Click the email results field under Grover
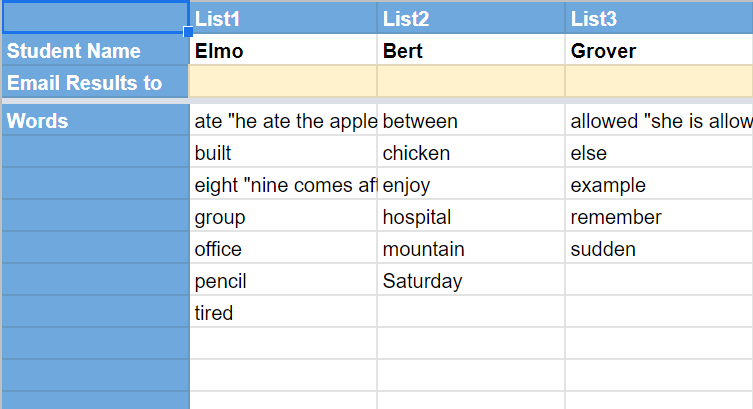The image size is (753, 409). click(x=658, y=82)
